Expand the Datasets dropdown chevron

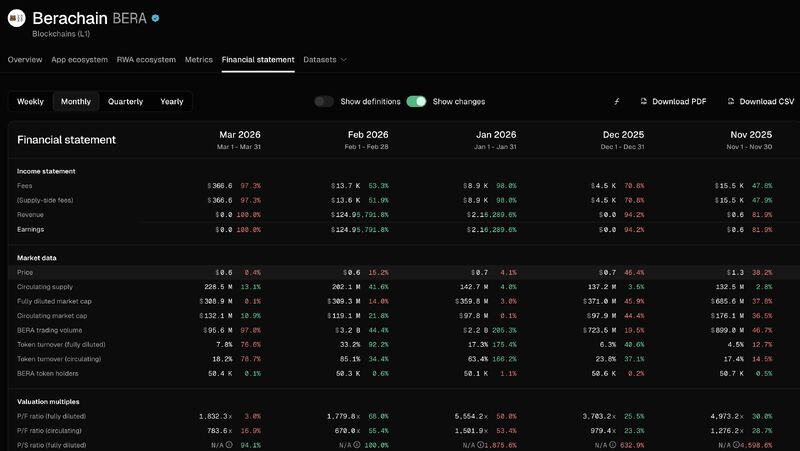[344, 60]
